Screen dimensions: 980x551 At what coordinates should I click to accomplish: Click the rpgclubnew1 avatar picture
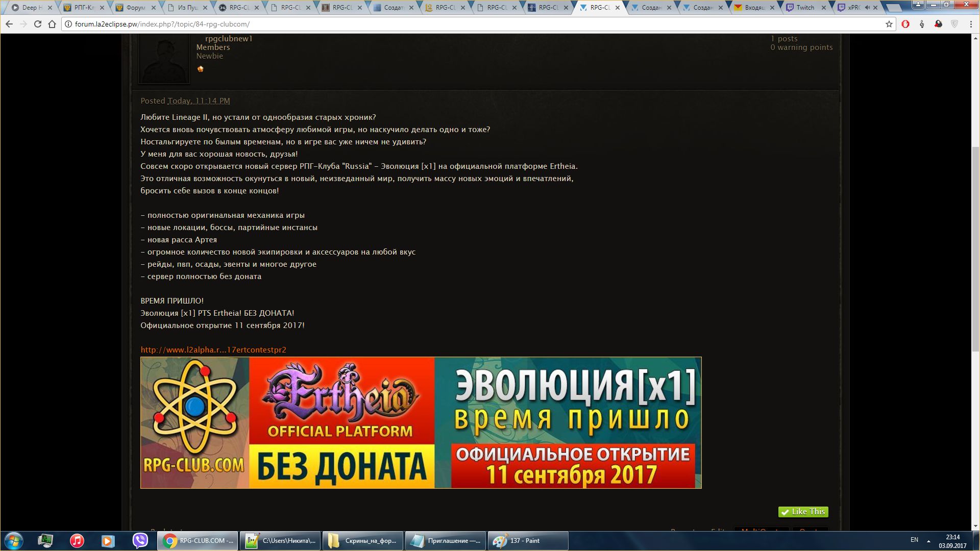click(x=164, y=59)
